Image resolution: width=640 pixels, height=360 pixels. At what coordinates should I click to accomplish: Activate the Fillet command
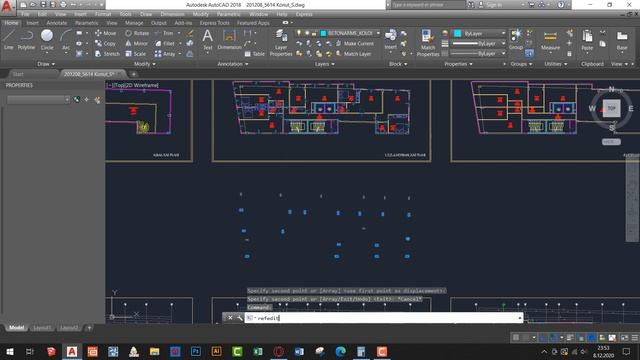coord(165,43)
